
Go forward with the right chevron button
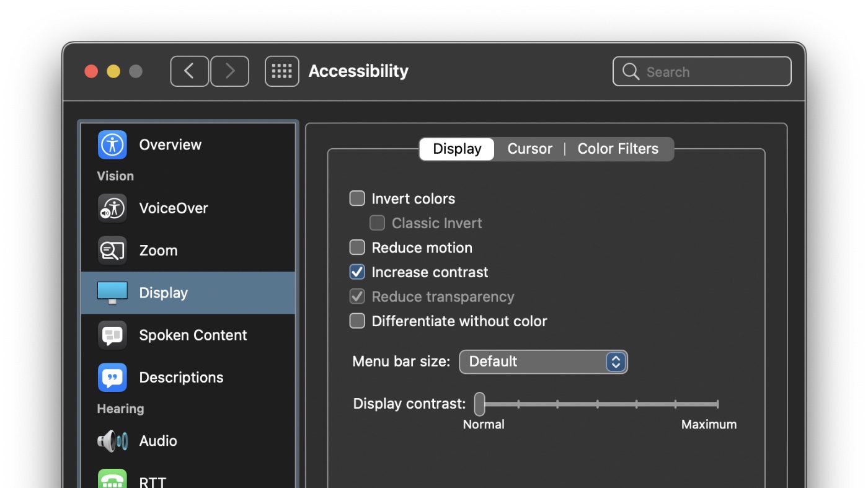(229, 71)
